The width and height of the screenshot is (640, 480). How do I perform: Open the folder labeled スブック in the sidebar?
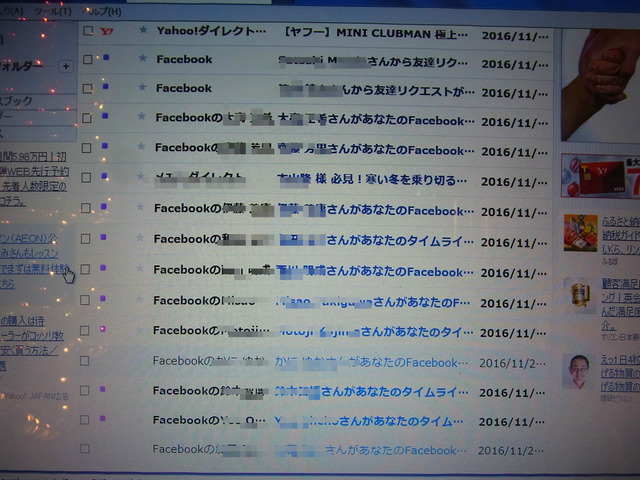(x=16, y=101)
